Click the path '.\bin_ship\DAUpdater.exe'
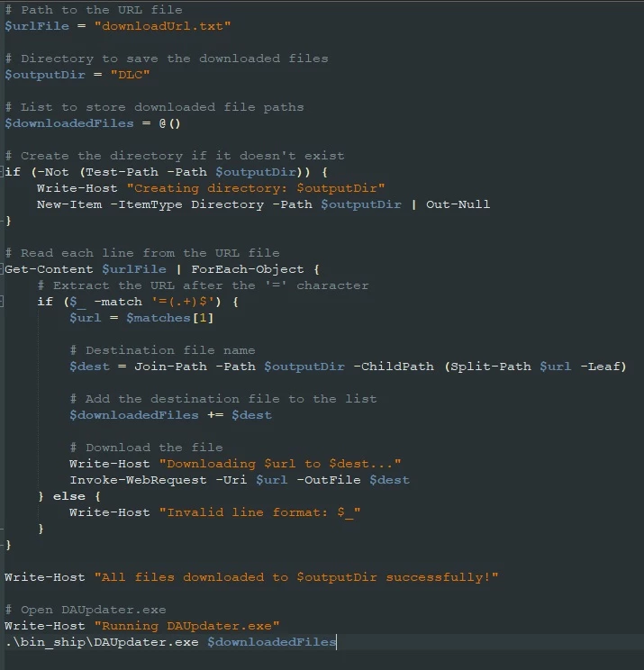This screenshot has height=670, width=644. pyautogui.click(x=102, y=643)
